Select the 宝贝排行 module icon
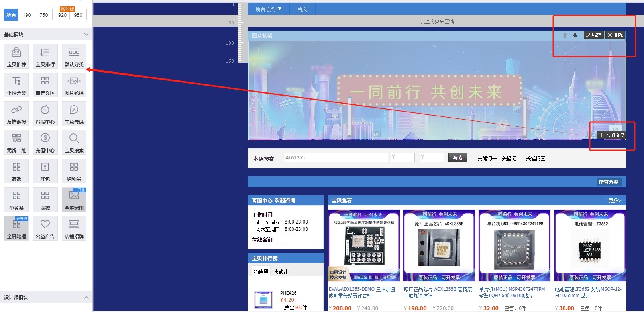The image size is (644, 312). (45, 56)
